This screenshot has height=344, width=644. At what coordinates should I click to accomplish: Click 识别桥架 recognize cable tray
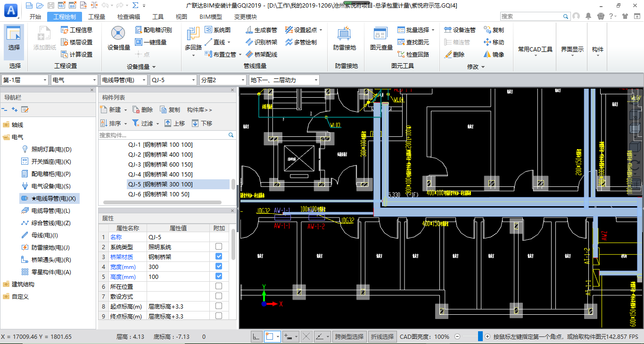262,42
